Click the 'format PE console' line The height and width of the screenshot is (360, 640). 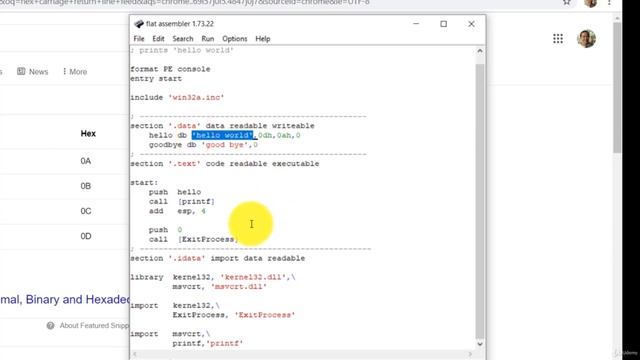[171, 69]
